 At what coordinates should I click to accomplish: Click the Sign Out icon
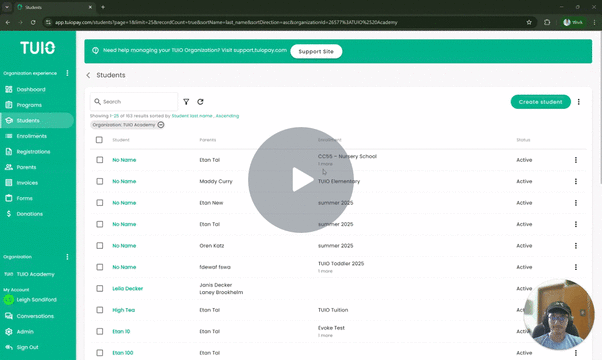click(x=9, y=347)
